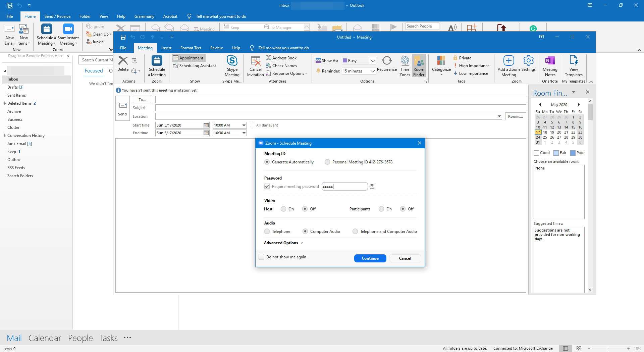Image resolution: width=644 pixels, height=352 pixels.
Task: Open Start time calendar picker icon
Action: click(206, 125)
